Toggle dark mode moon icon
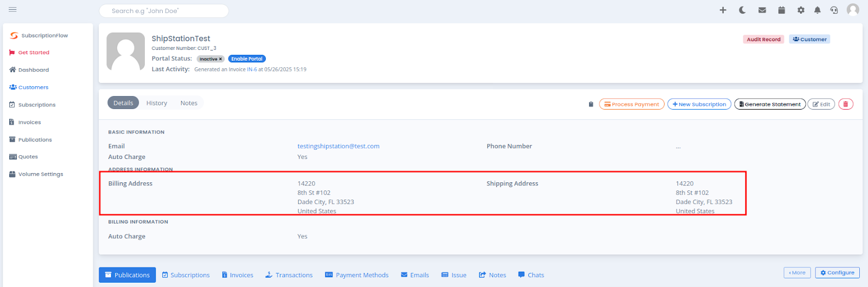 pos(742,10)
